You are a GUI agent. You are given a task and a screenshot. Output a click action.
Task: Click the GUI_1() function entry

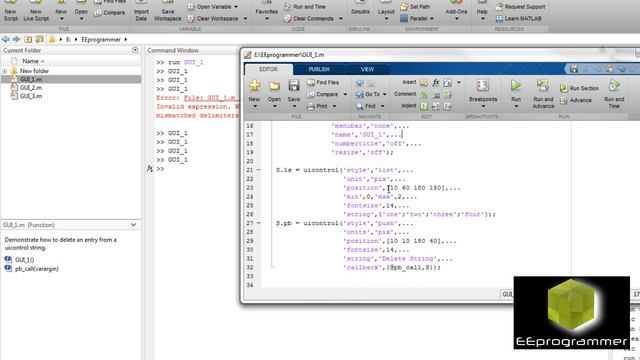(24, 260)
